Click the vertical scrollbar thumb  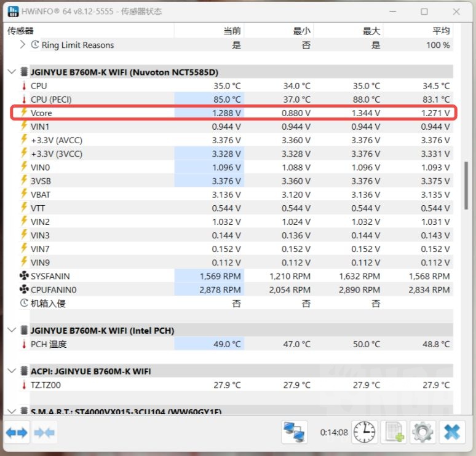click(x=467, y=186)
